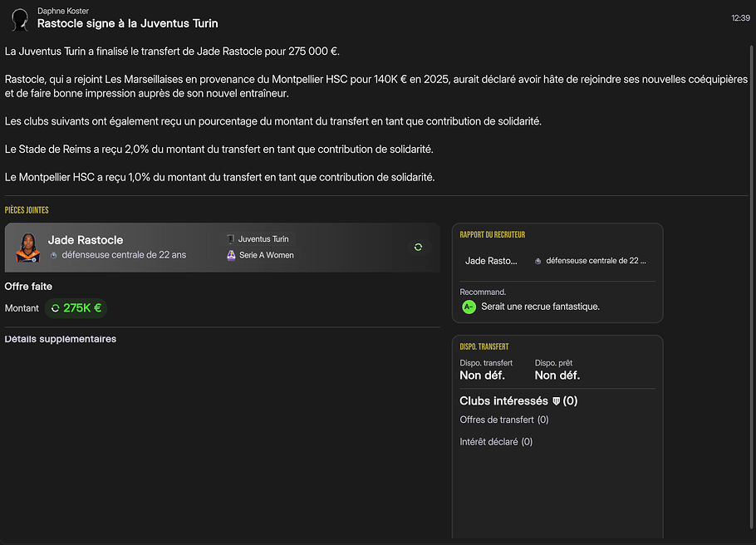The width and height of the screenshot is (756, 545).
Task: Select Intérêt déclaré (0) entry
Action: pyautogui.click(x=496, y=442)
